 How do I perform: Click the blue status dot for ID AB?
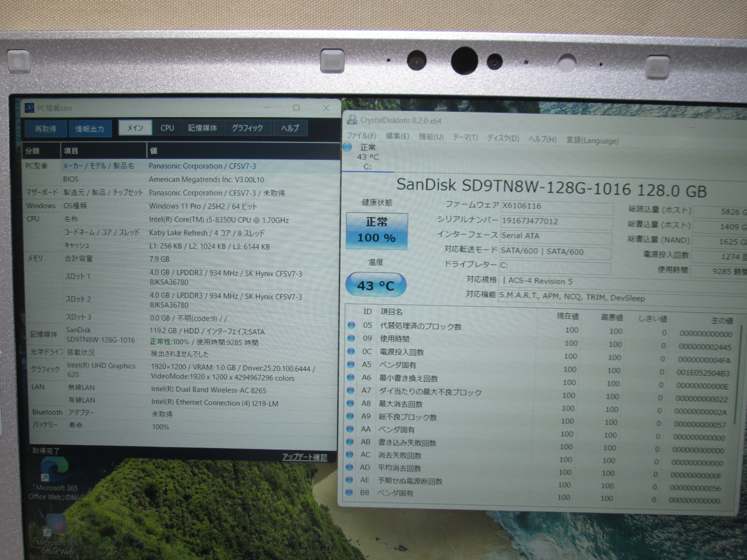(x=350, y=441)
